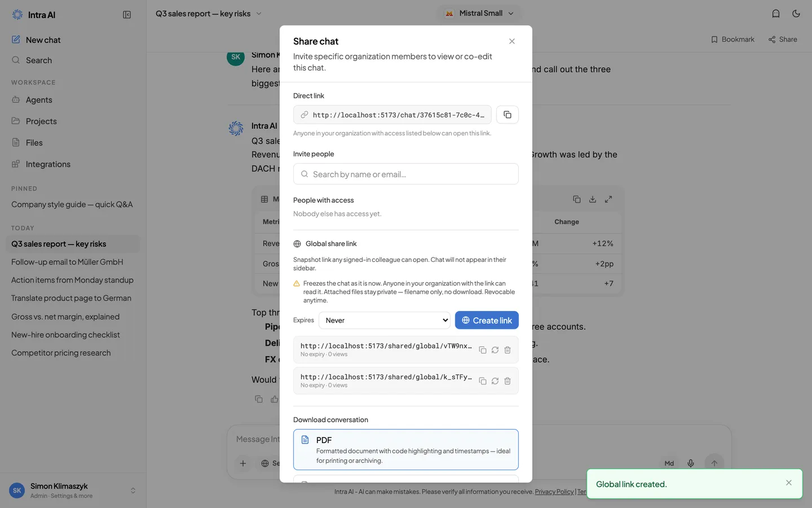Open the Files workspace page
This screenshot has width=812, height=508.
[x=72, y=143]
